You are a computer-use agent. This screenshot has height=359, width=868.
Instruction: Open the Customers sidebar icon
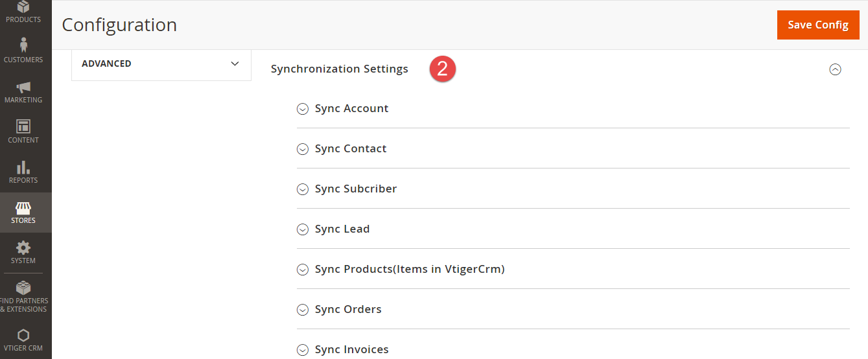[x=23, y=45]
